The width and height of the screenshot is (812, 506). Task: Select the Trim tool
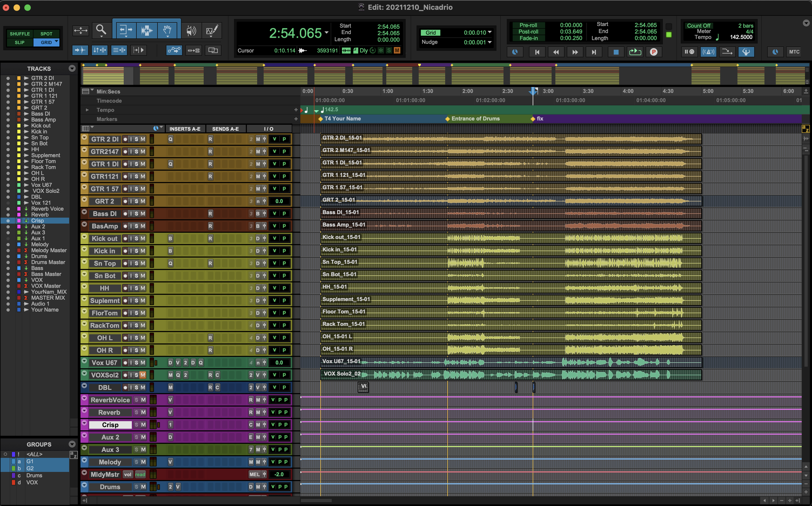click(126, 31)
